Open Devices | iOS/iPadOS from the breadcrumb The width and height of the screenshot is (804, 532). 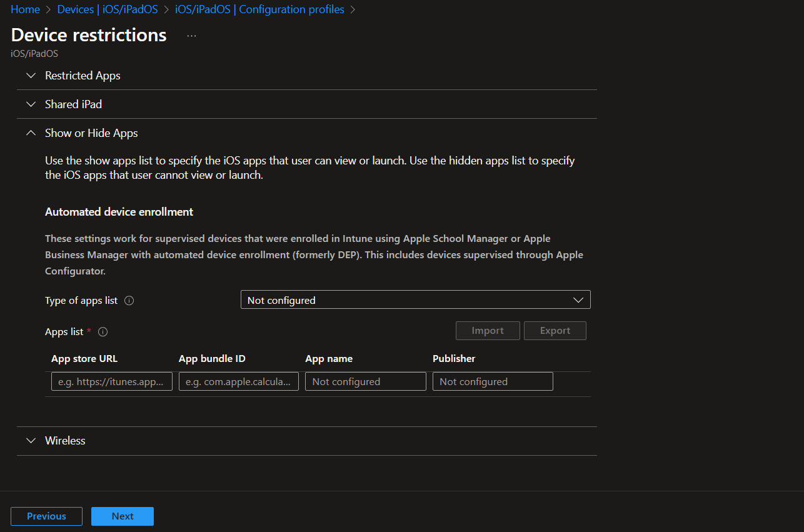(107, 9)
